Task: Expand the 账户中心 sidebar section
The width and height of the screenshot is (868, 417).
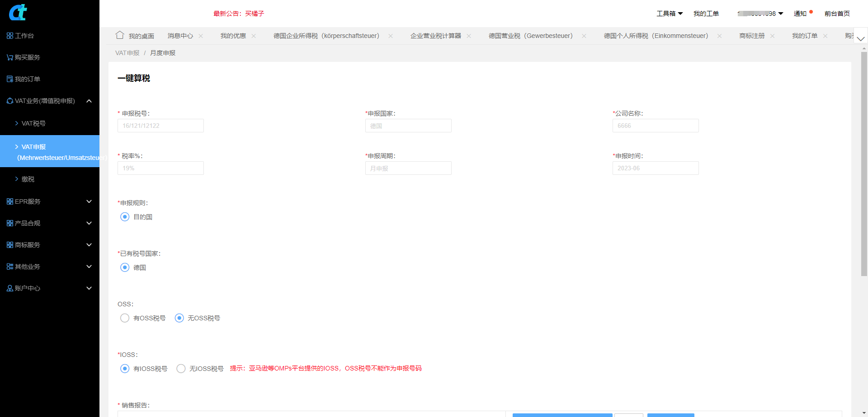Action: [x=50, y=288]
